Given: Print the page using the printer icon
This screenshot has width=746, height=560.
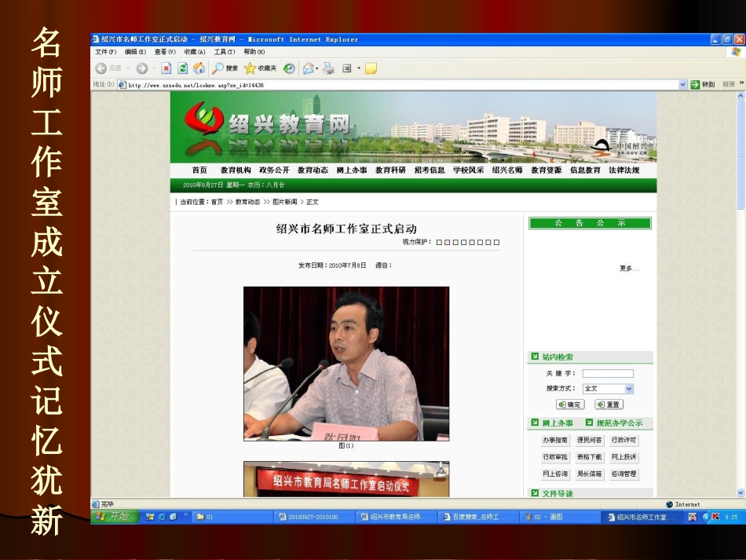Looking at the screenshot, I should (328, 68).
